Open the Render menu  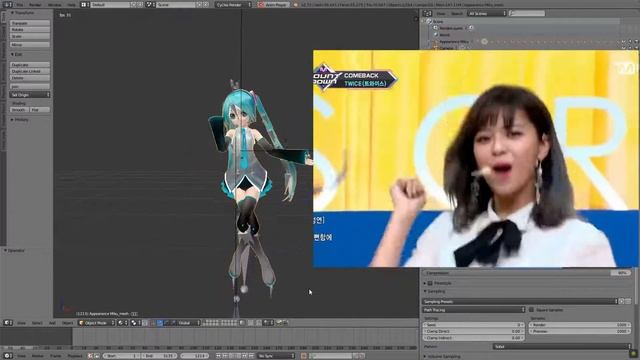[35, 4]
